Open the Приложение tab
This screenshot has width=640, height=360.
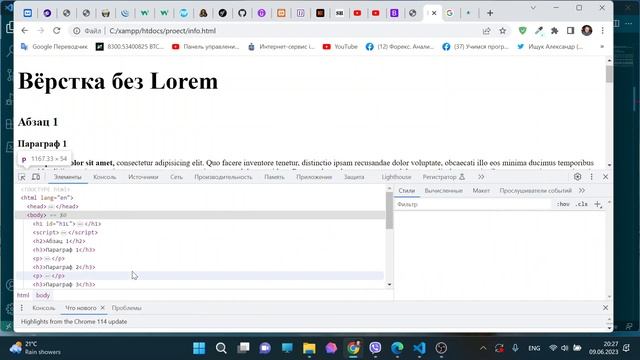[x=314, y=177]
